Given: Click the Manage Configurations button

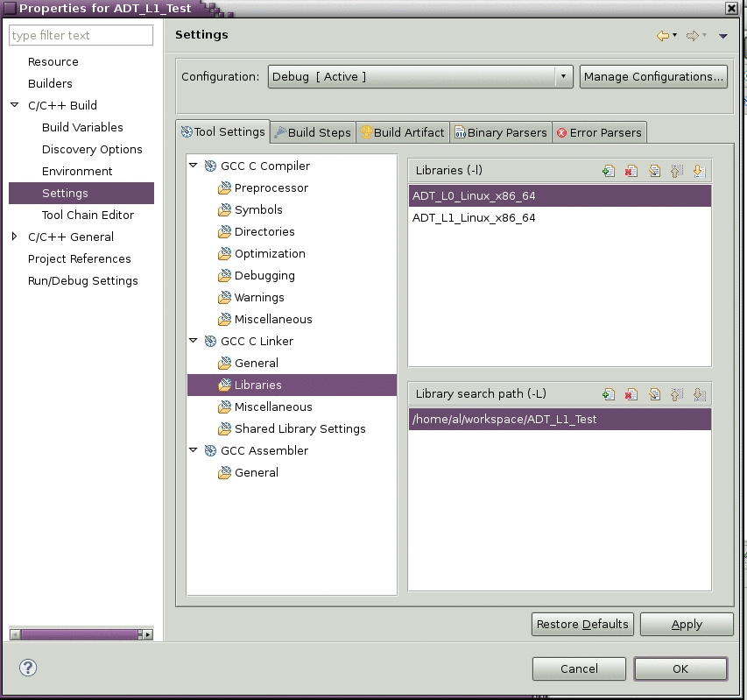Looking at the screenshot, I should pyautogui.click(x=653, y=76).
